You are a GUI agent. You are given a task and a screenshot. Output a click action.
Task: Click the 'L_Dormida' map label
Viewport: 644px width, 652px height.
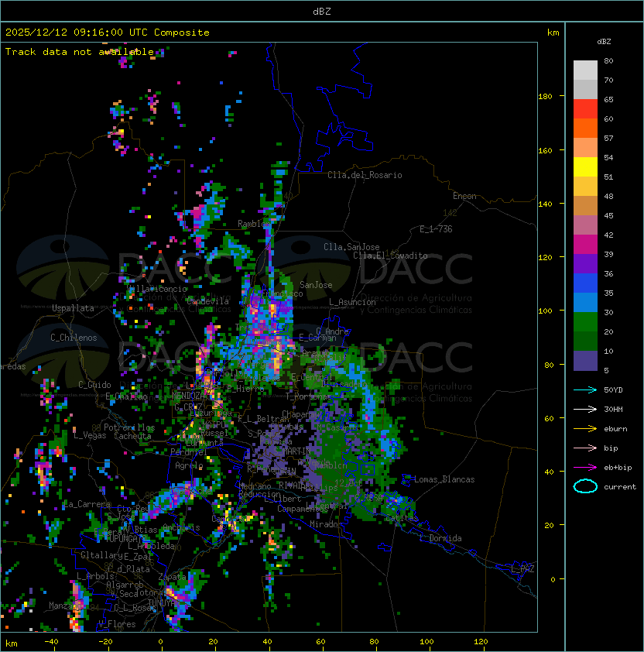[x=440, y=538]
